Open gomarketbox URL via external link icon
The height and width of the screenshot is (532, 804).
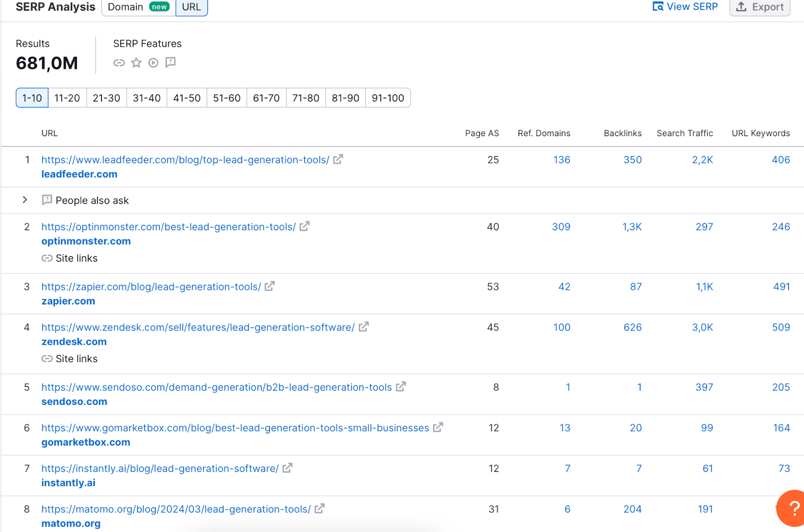tap(438, 428)
